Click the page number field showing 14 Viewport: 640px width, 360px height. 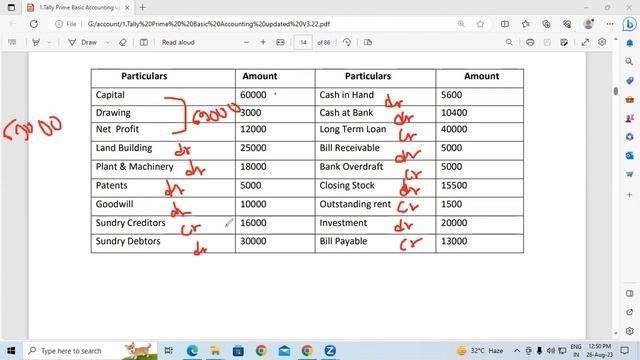click(x=303, y=42)
